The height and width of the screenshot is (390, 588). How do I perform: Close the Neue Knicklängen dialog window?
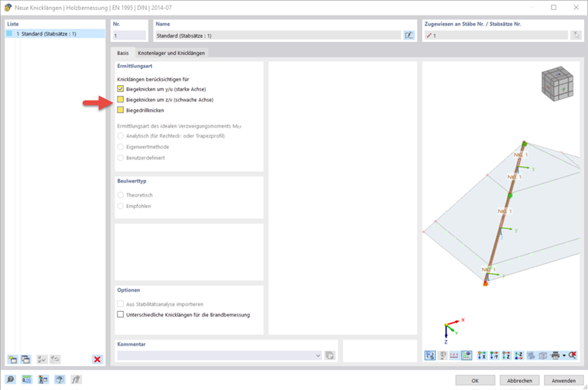pyautogui.click(x=576, y=8)
